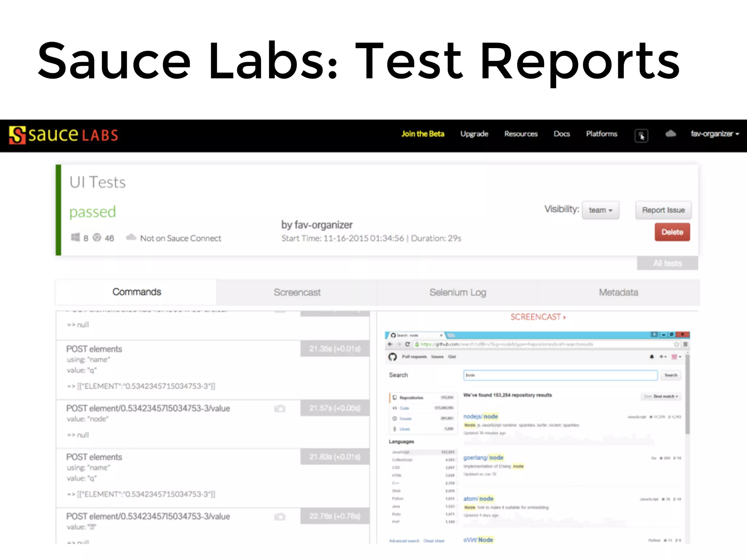
Task: Click the goerlang/node result in the screencast
Action: coord(483,458)
